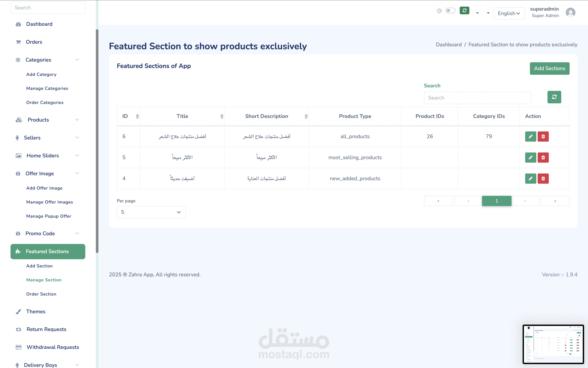Open Order Section submenu item
Screen dimensions: 588x368
coord(41,294)
